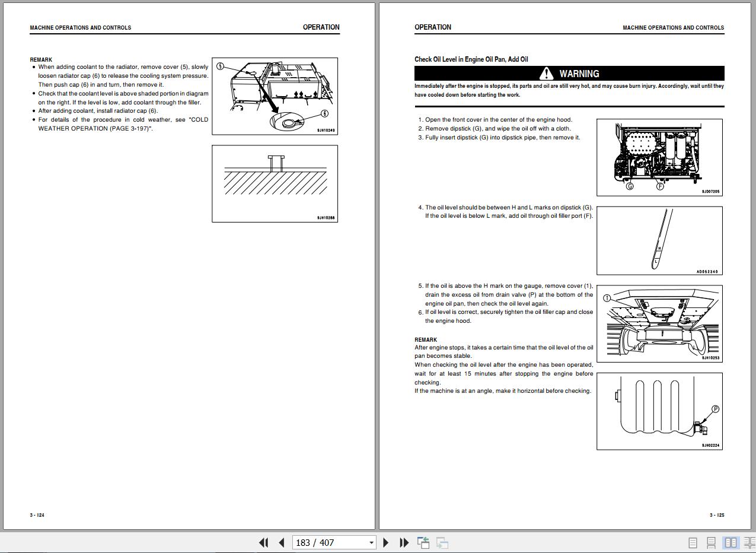The height and width of the screenshot is (553, 756).
Task: Select continuous facing pages view
Action: (x=749, y=542)
